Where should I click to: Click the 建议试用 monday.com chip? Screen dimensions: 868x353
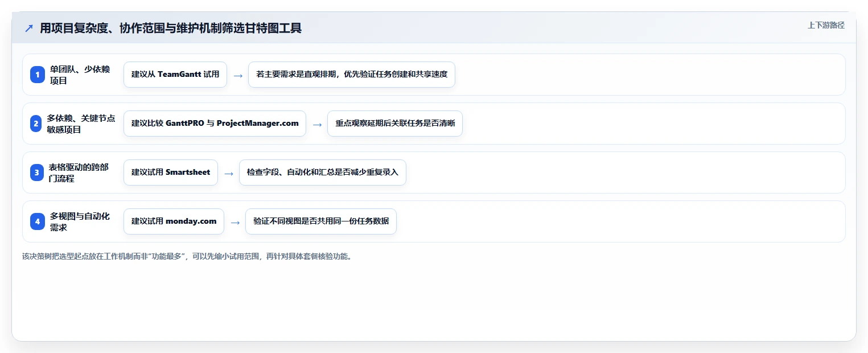[x=174, y=221]
